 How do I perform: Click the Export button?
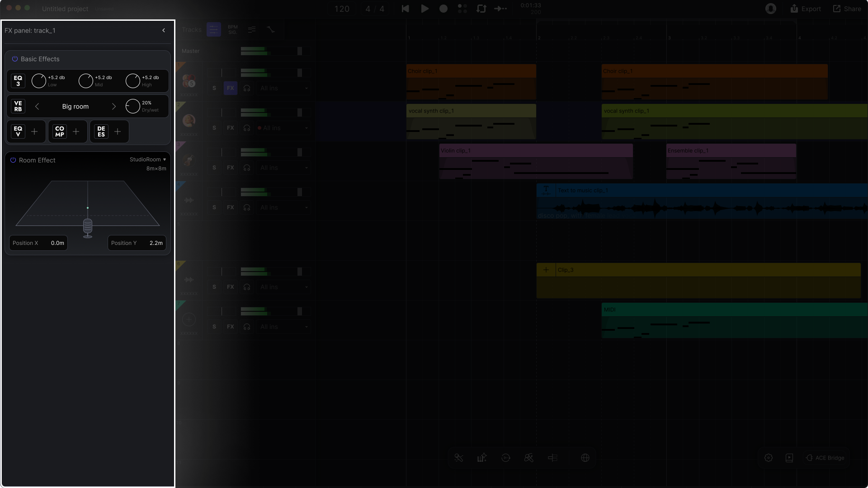coord(806,9)
